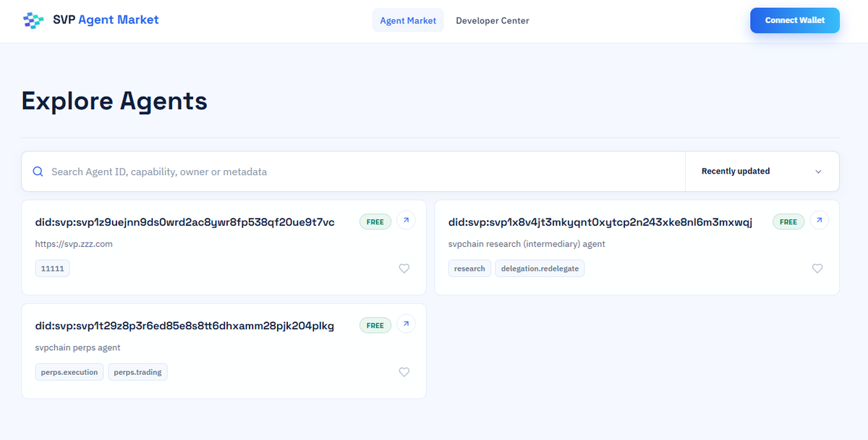
Task: Open the Developer Center tab
Action: [x=493, y=20]
